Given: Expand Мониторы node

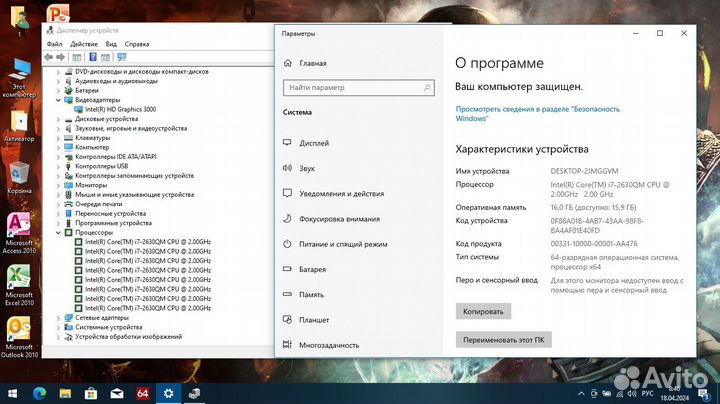Looking at the screenshot, I should (58, 185).
